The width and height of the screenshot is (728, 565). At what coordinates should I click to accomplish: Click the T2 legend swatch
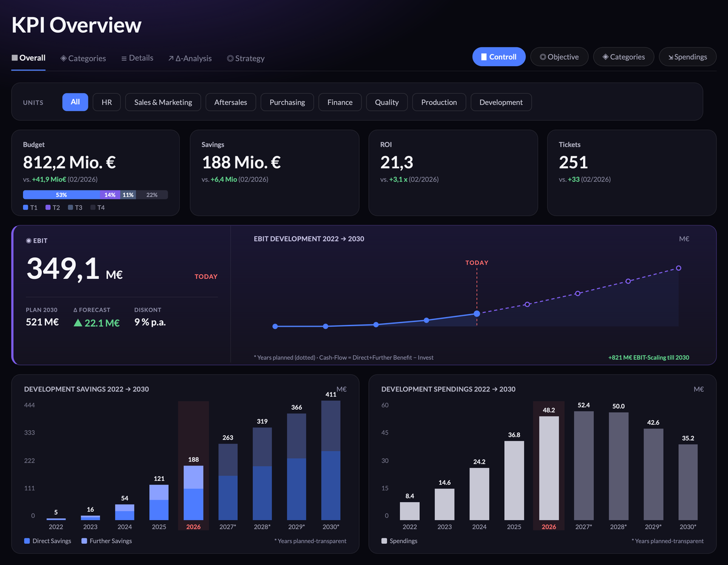[x=48, y=207]
